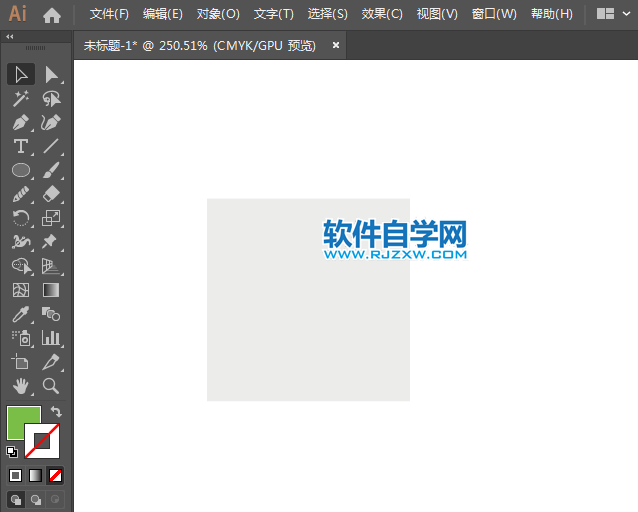Enable Draw Behind mode
The width and height of the screenshot is (638, 512).
coord(36,499)
